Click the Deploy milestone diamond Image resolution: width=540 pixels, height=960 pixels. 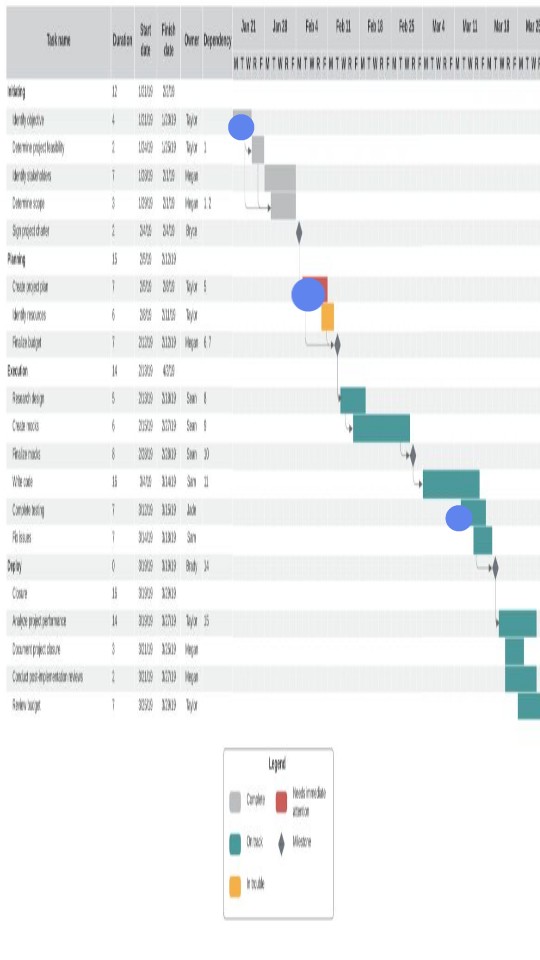coord(495,568)
